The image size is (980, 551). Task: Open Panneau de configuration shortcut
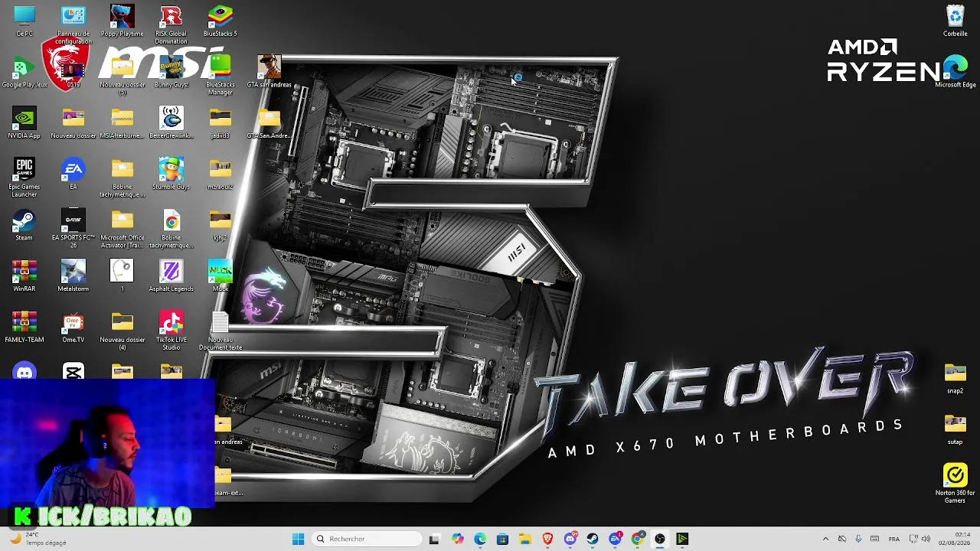tap(73, 24)
